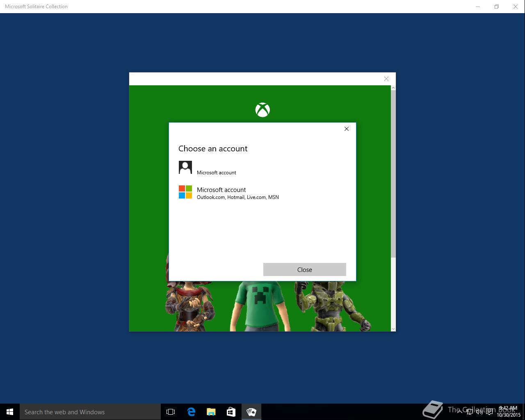Restore down the Solitaire Collection window
The image size is (525, 420).
(497, 7)
